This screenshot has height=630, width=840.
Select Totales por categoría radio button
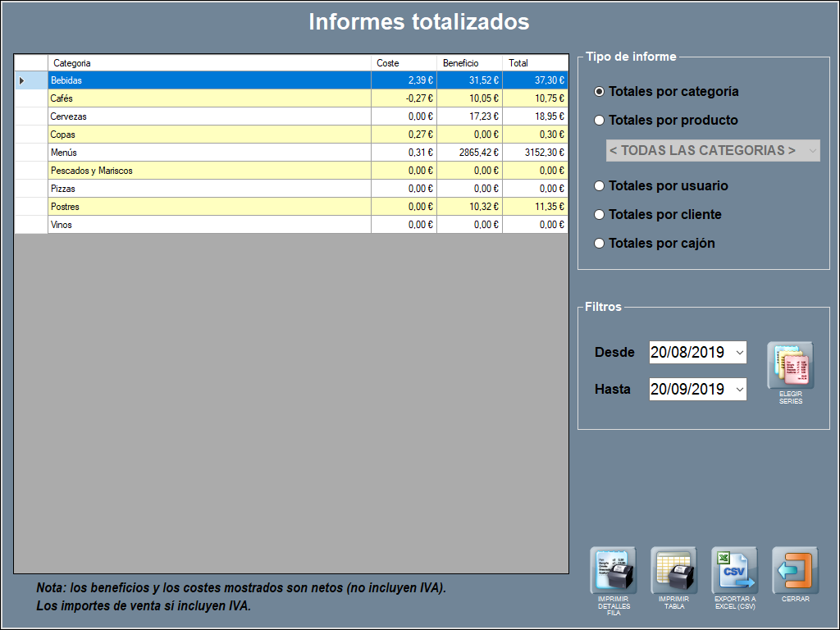click(x=600, y=92)
